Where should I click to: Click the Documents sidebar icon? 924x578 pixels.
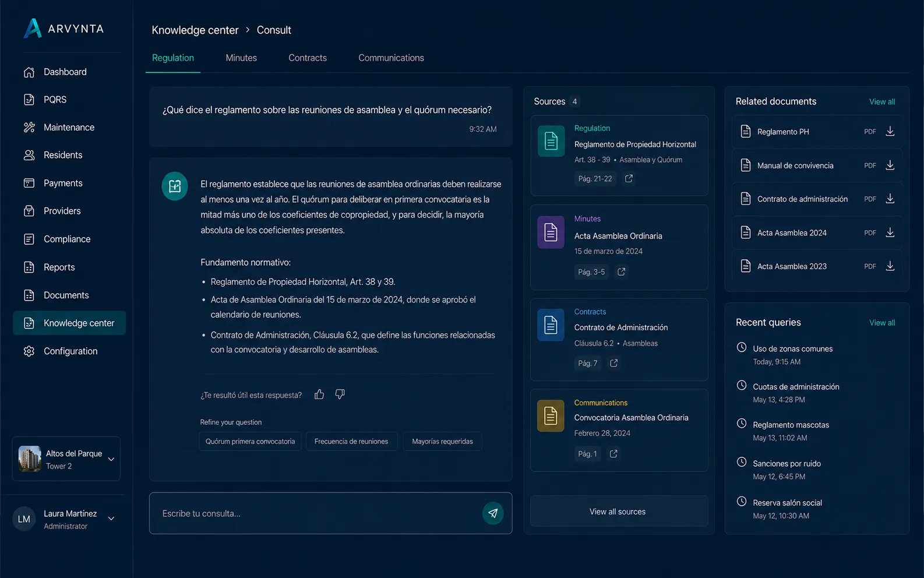coord(29,295)
